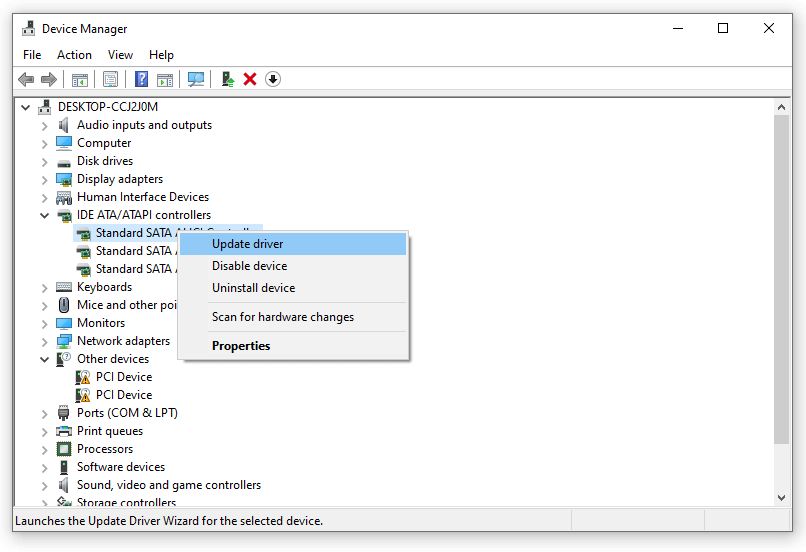Click the Mice and other pointing devices icon
806x552 pixels.
click(64, 305)
